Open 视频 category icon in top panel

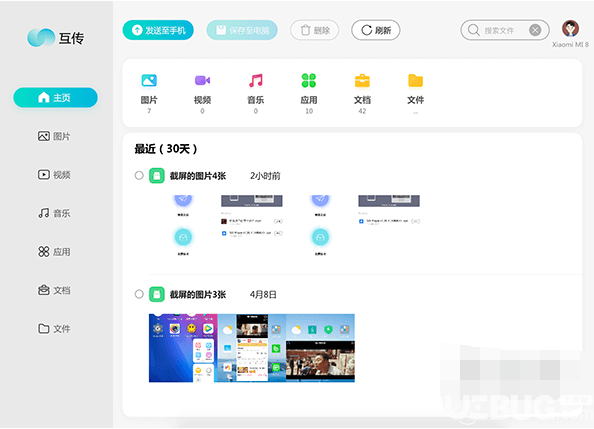202,81
